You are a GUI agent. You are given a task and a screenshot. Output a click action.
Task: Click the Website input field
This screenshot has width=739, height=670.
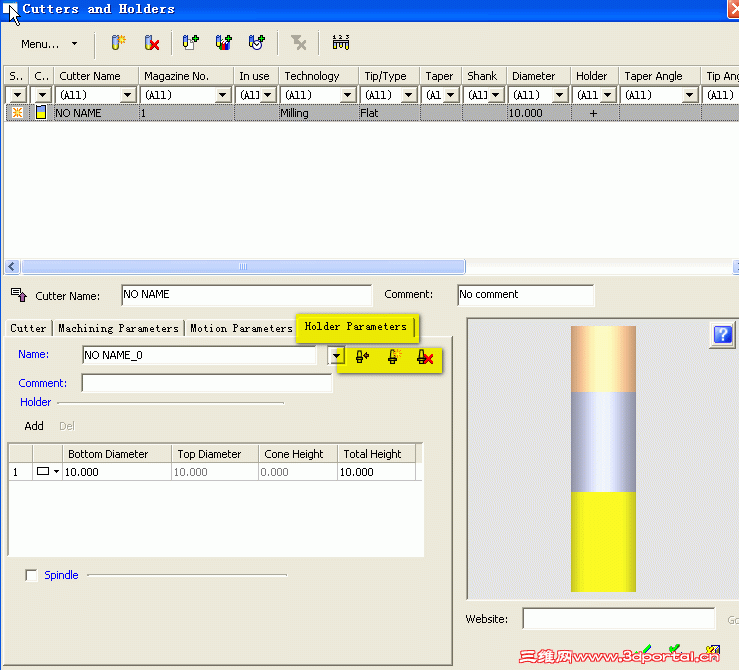click(619, 619)
